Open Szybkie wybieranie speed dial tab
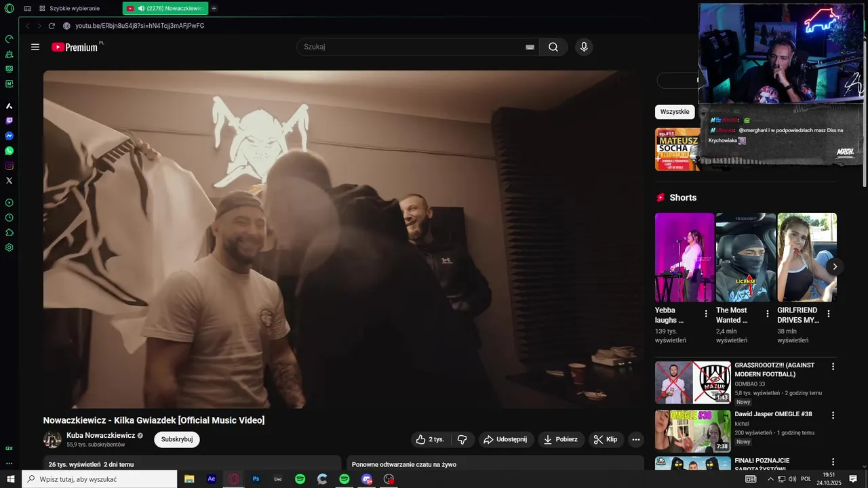Viewport: 868px width, 488px height. [69, 8]
